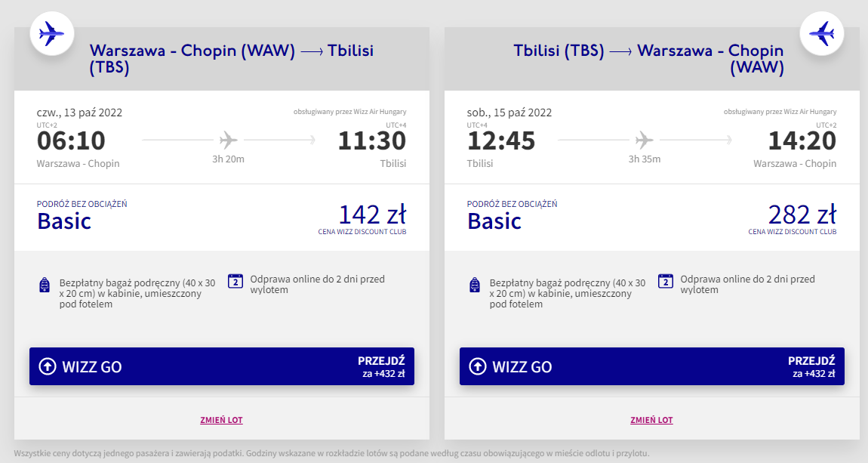Click ZMIEŃ LOT link for Warszawa–Tbilisi flight
The height and width of the screenshot is (463, 868).
click(221, 420)
